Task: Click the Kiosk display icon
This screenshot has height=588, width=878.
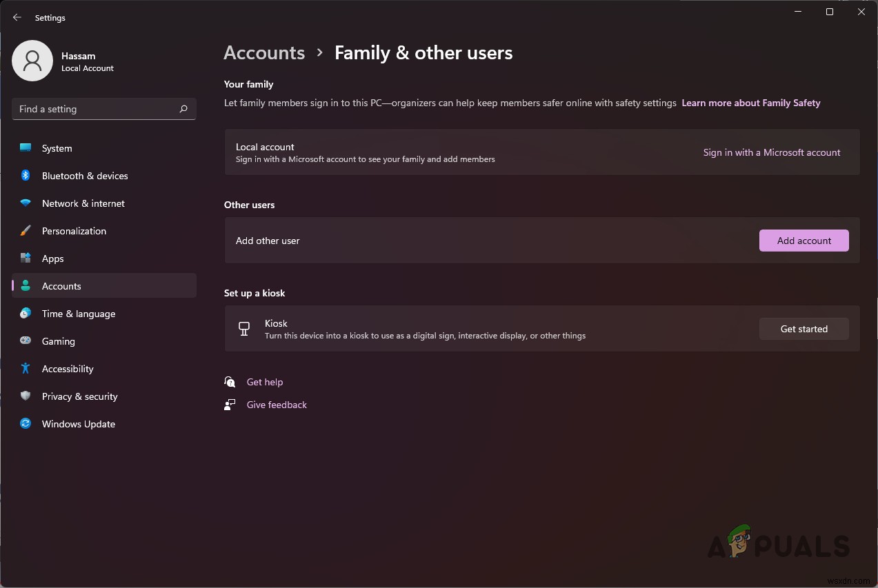Action: pos(243,329)
